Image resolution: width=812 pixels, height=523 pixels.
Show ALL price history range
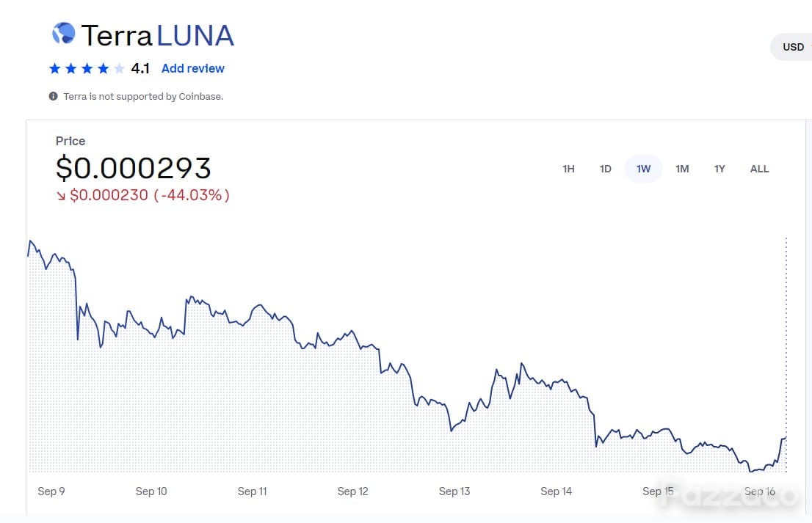759,169
